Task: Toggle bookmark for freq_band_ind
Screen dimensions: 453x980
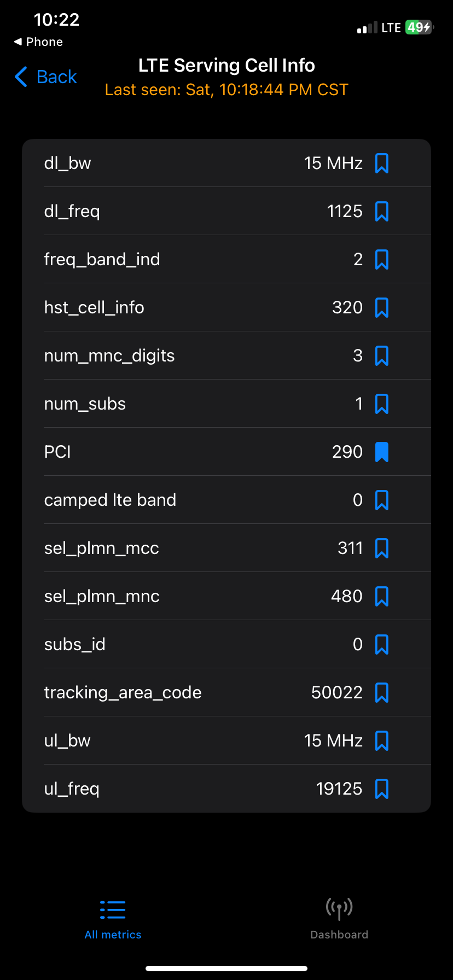Action: [381, 260]
